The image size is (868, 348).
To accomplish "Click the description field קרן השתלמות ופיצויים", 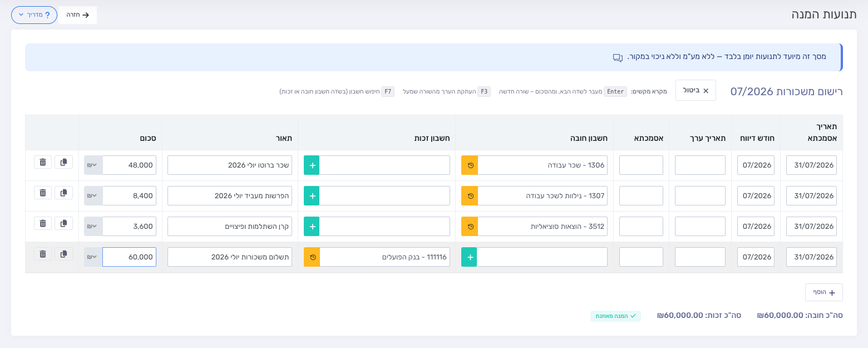I will pos(230,227).
